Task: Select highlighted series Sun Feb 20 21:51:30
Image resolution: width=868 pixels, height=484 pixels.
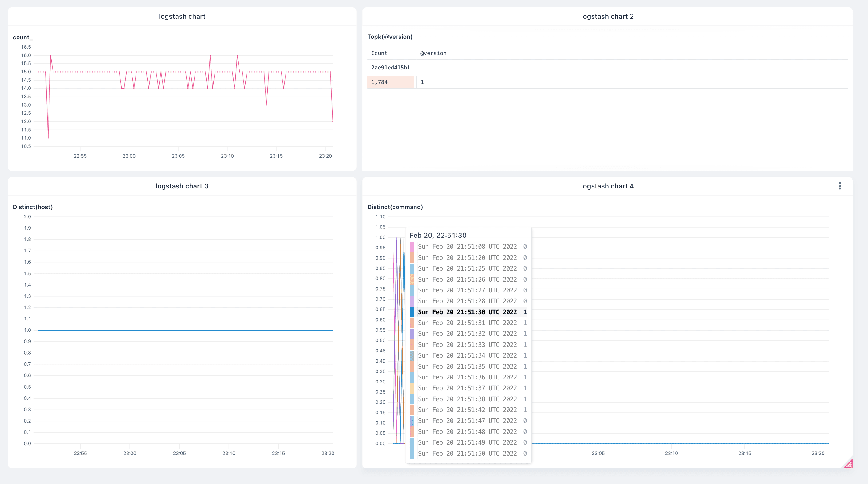Action: (467, 312)
